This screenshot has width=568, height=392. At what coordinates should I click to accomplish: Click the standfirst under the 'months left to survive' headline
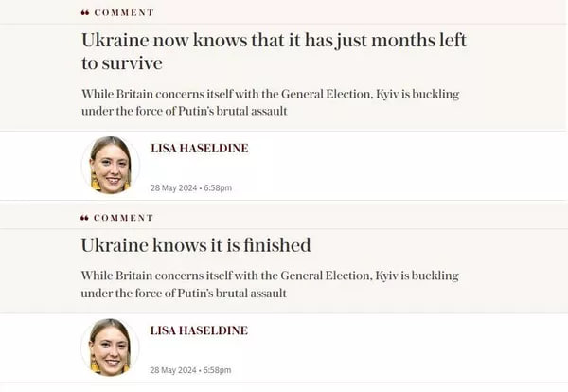(270, 102)
